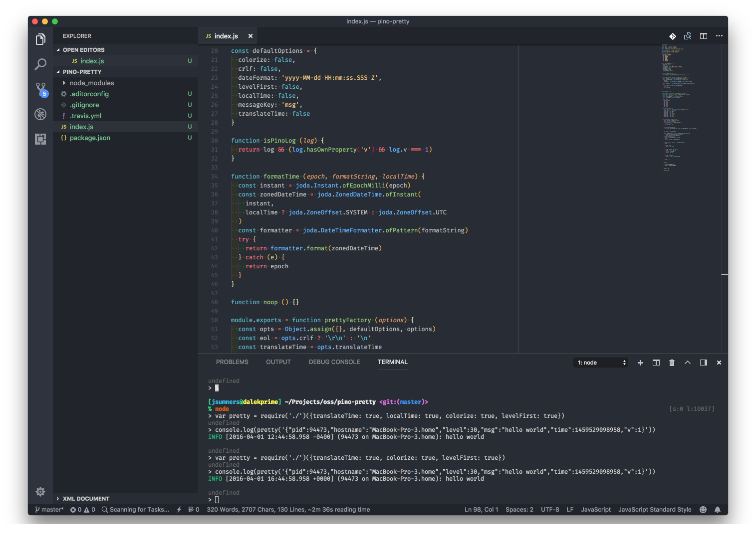Viewport: 756px width, 555px height.
Task: Maximize the panel with the up chevron
Action: point(688,363)
